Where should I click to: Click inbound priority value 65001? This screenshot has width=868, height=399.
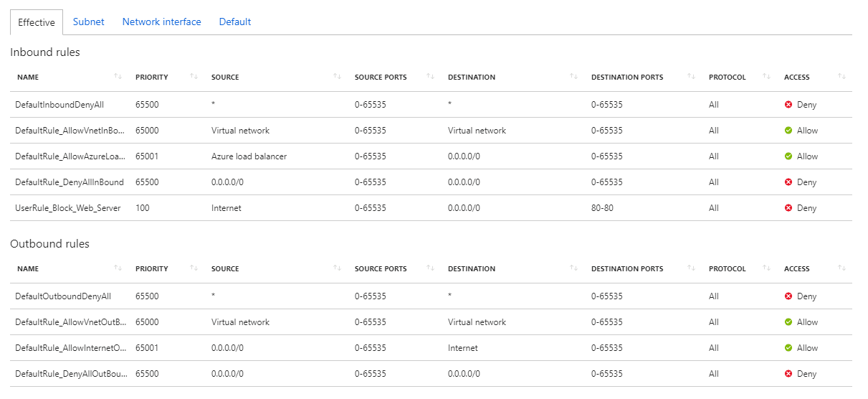click(147, 156)
